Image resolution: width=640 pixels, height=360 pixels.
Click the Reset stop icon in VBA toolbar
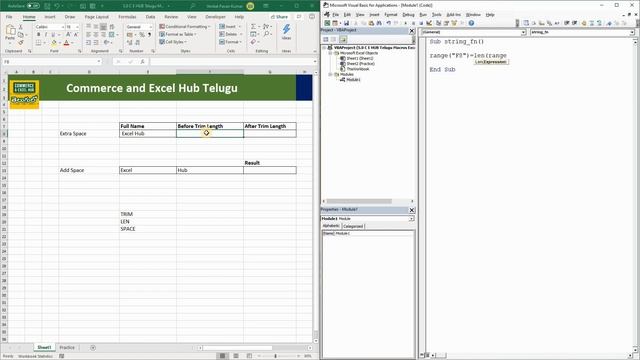coord(421,23)
